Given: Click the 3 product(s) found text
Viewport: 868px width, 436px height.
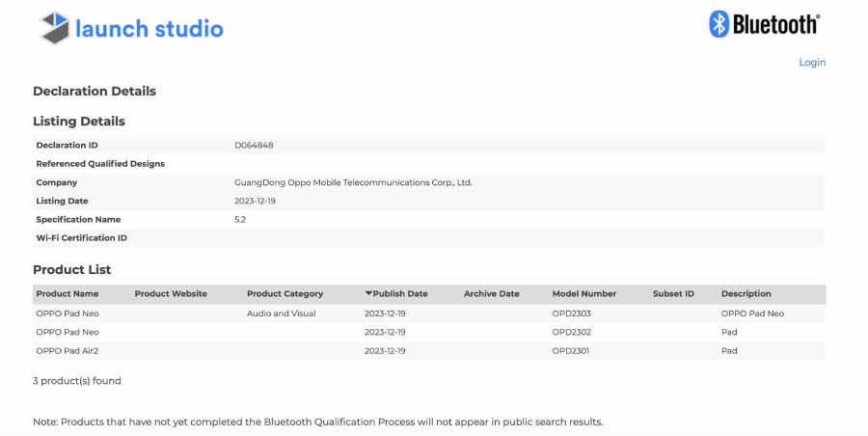Looking at the screenshot, I should pos(77,381).
